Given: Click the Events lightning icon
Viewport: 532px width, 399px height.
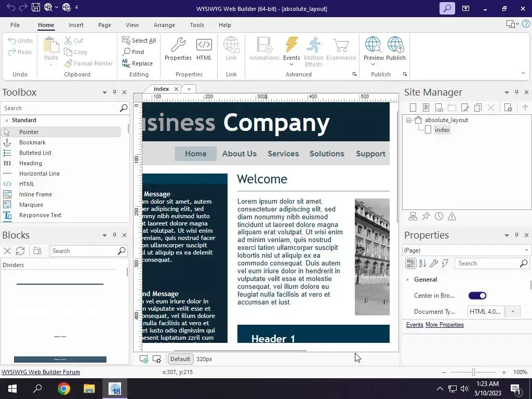Looking at the screenshot, I should (x=291, y=45).
